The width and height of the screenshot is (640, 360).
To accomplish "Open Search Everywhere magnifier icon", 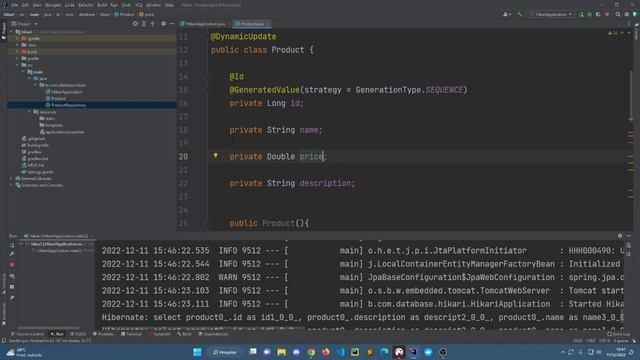I will point(618,14).
